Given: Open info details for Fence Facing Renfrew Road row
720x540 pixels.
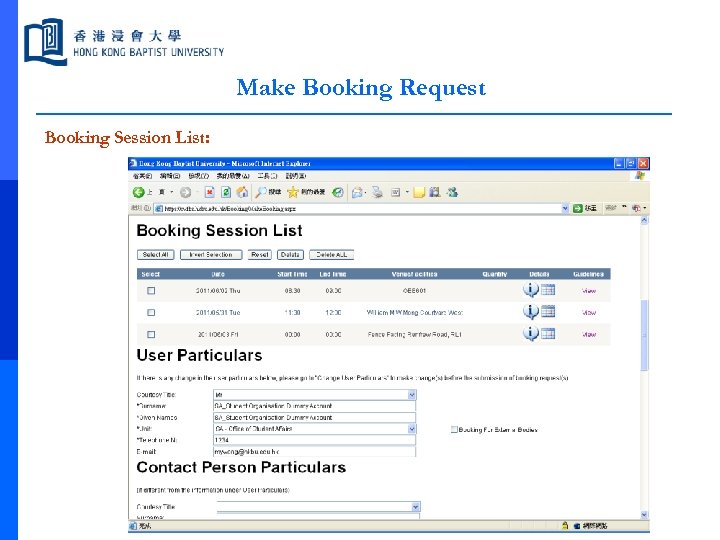Looking at the screenshot, I should pos(530,333).
